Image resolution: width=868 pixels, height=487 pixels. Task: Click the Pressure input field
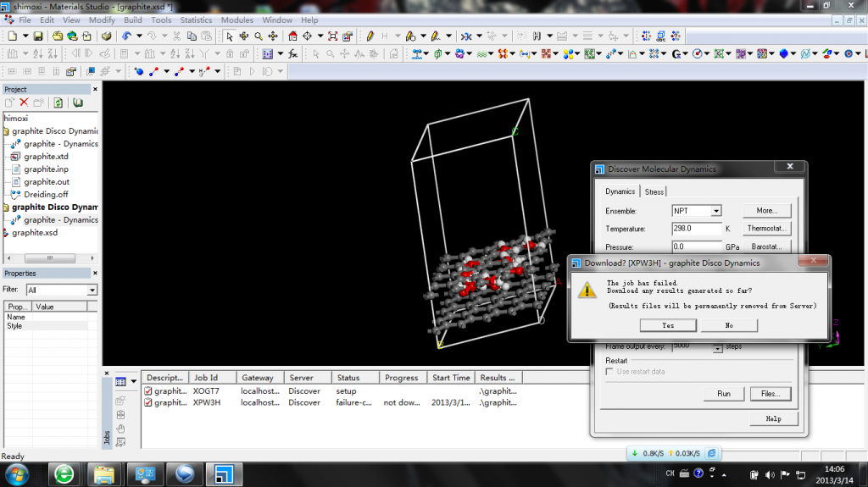(x=697, y=246)
